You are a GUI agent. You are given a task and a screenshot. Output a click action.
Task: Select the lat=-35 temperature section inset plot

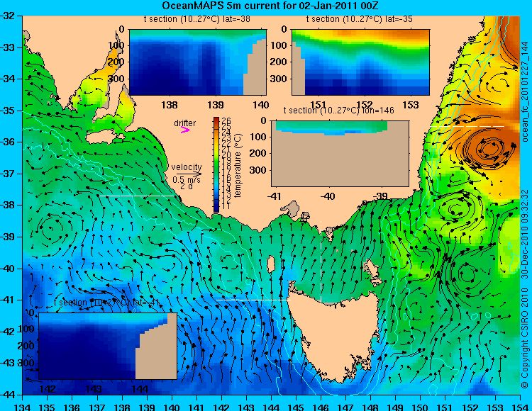coord(360,62)
